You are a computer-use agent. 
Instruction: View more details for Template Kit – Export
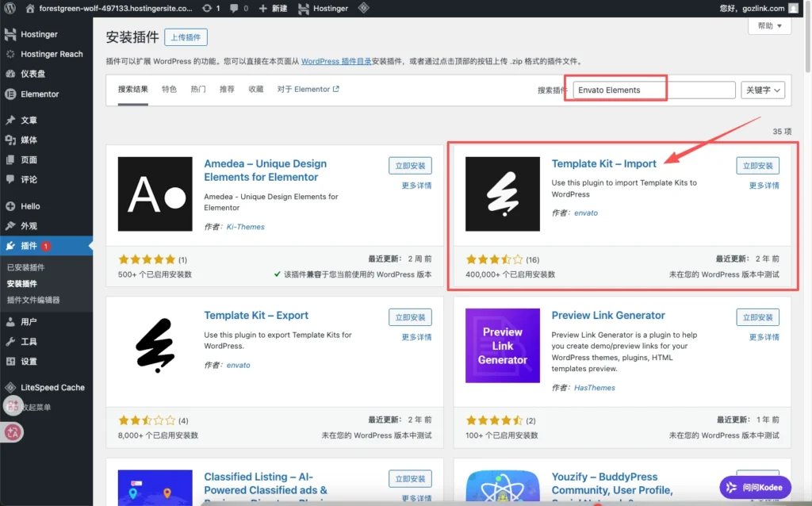(417, 337)
